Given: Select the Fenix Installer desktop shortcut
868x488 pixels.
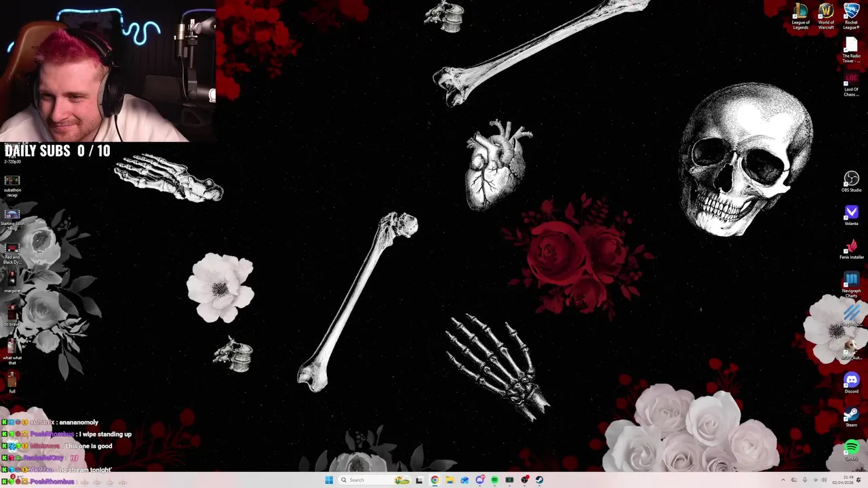Looking at the screenshot, I should pyautogui.click(x=851, y=249).
